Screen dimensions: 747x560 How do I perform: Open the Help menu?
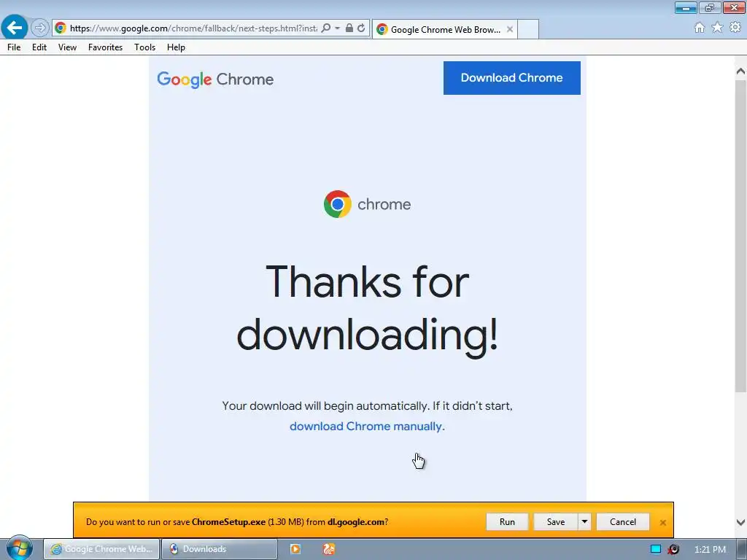pos(176,47)
